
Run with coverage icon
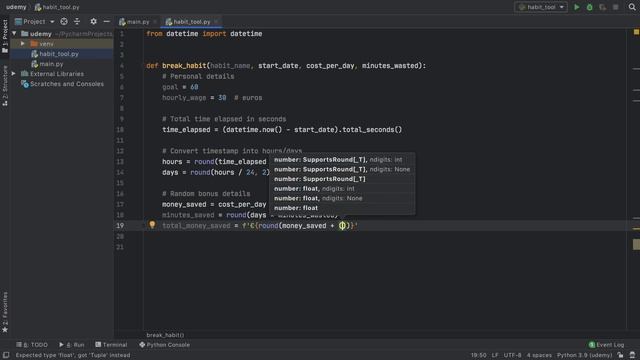pyautogui.click(x=602, y=7)
